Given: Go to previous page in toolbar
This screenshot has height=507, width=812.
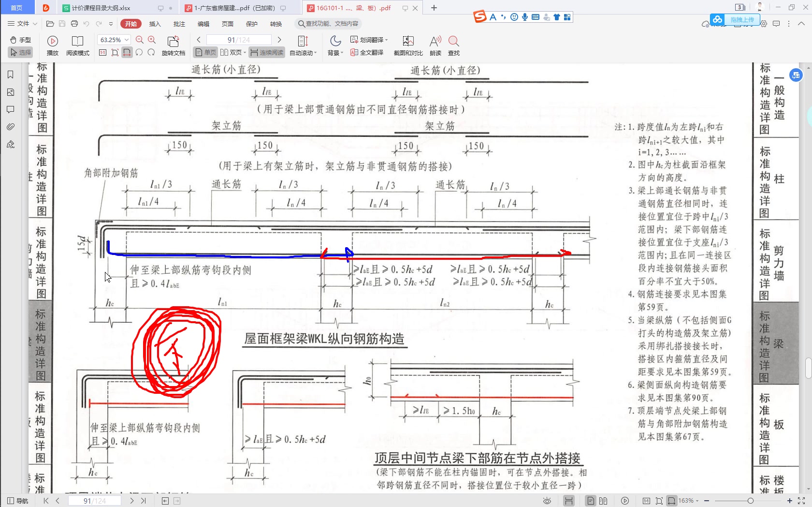Looking at the screenshot, I should pyautogui.click(x=199, y=40).
